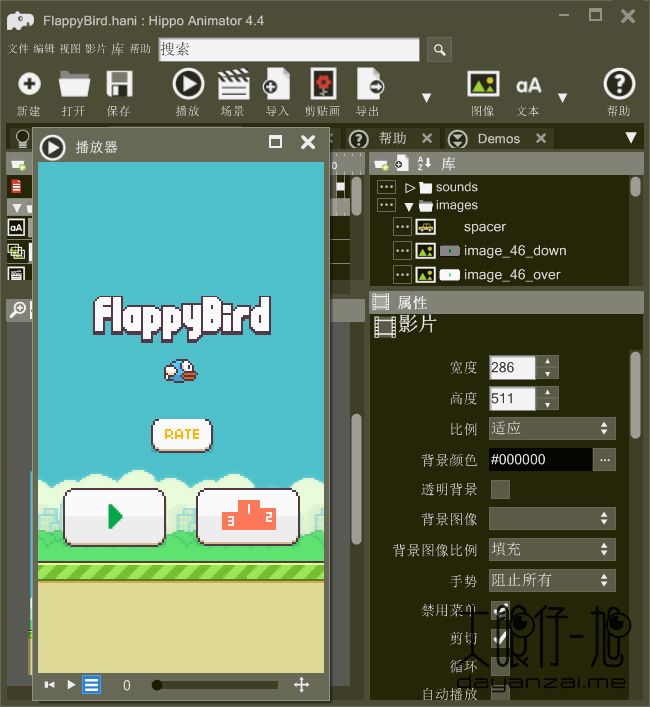
Task: Click the Open (打开) folder icon
Action: [74, 86]
